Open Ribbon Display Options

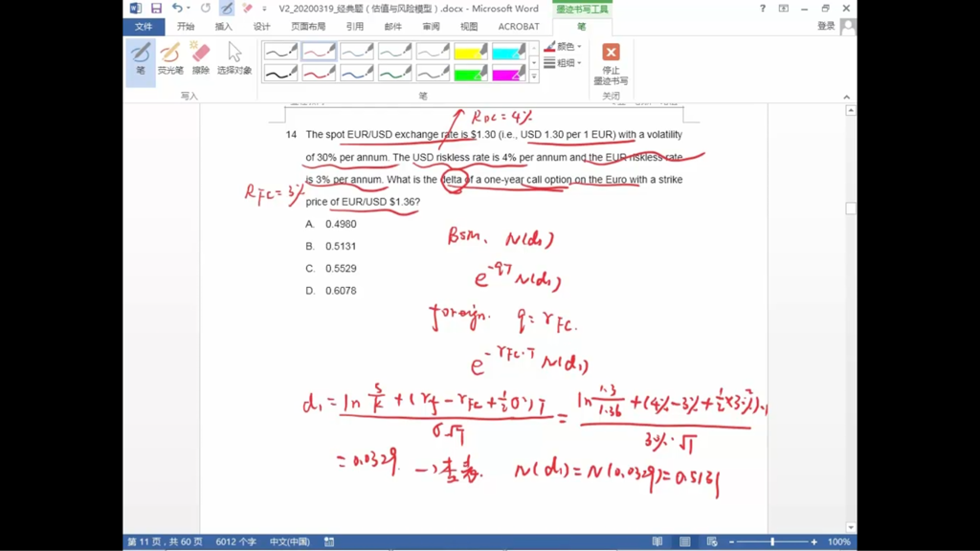784,8
